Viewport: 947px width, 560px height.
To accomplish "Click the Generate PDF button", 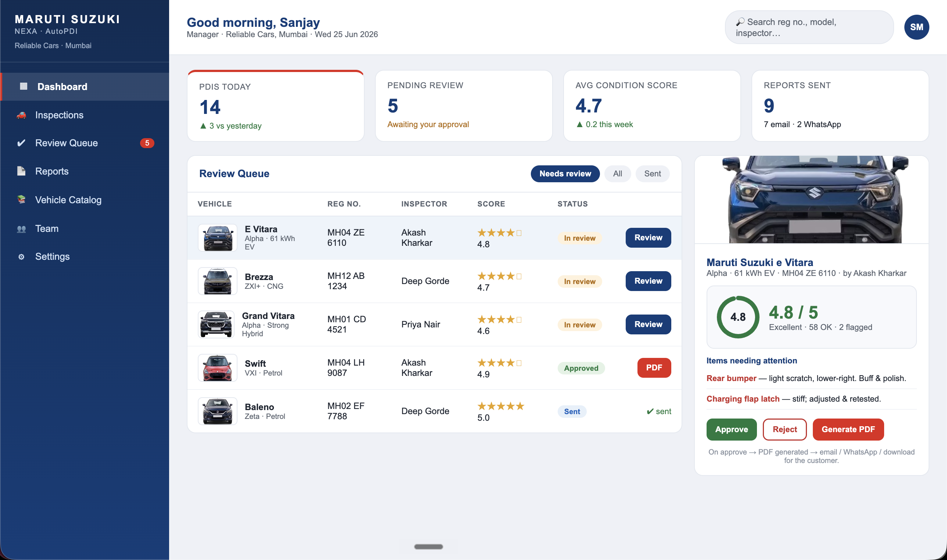I will coord(848,430).
